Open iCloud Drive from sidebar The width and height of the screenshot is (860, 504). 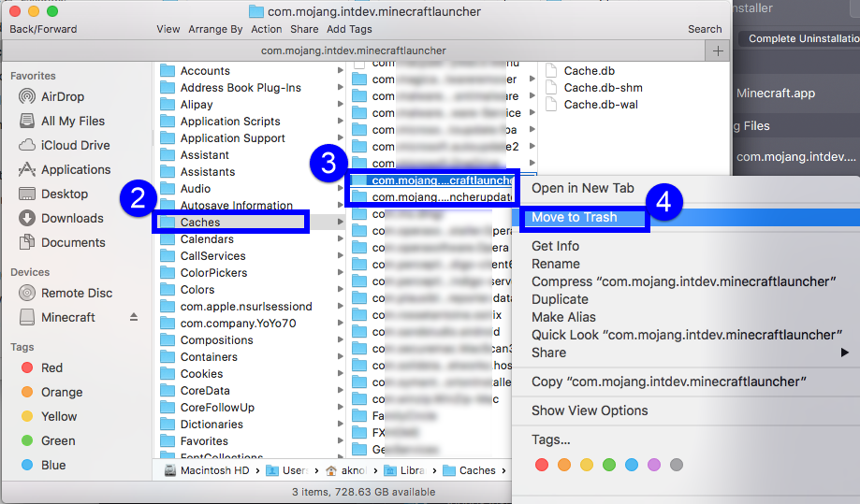pyautogui.click(x=27, y=146)
